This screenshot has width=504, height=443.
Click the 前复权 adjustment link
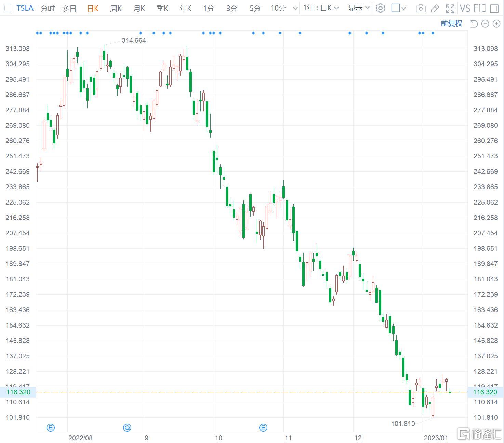coord(451,23)
